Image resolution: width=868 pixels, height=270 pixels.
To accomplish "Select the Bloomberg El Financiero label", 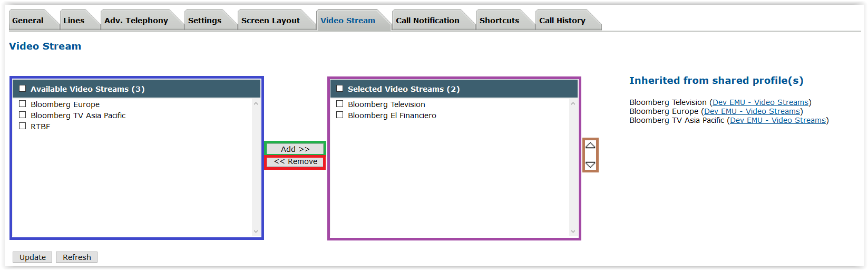I will click(x=392, y=115).
